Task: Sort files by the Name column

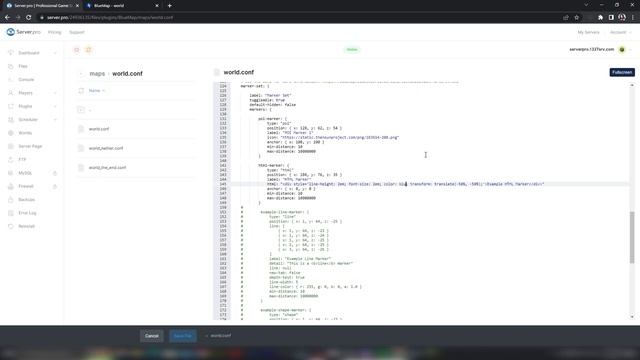Action: (x=97, y=91)
